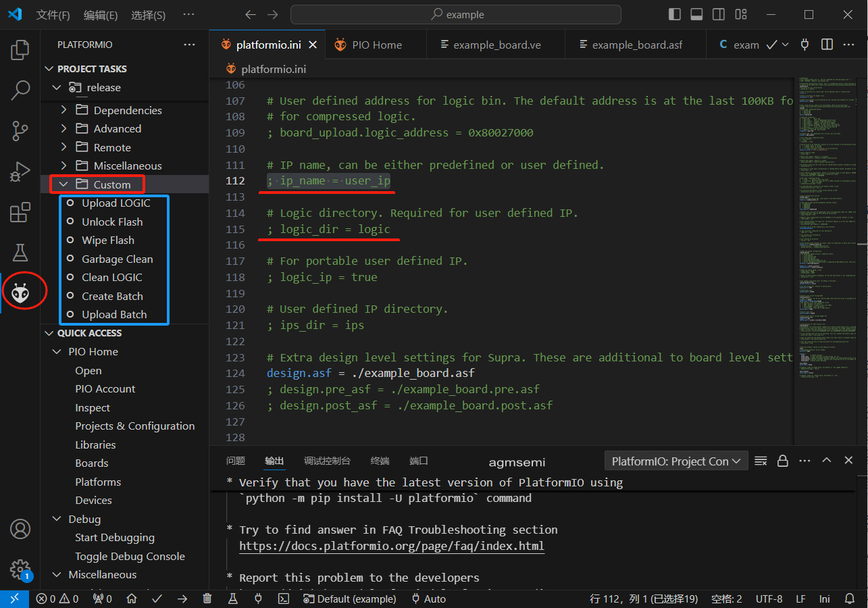
Task: Open Source Control view in activity bar
Action: pyautogui.click(x=20, y=130)
